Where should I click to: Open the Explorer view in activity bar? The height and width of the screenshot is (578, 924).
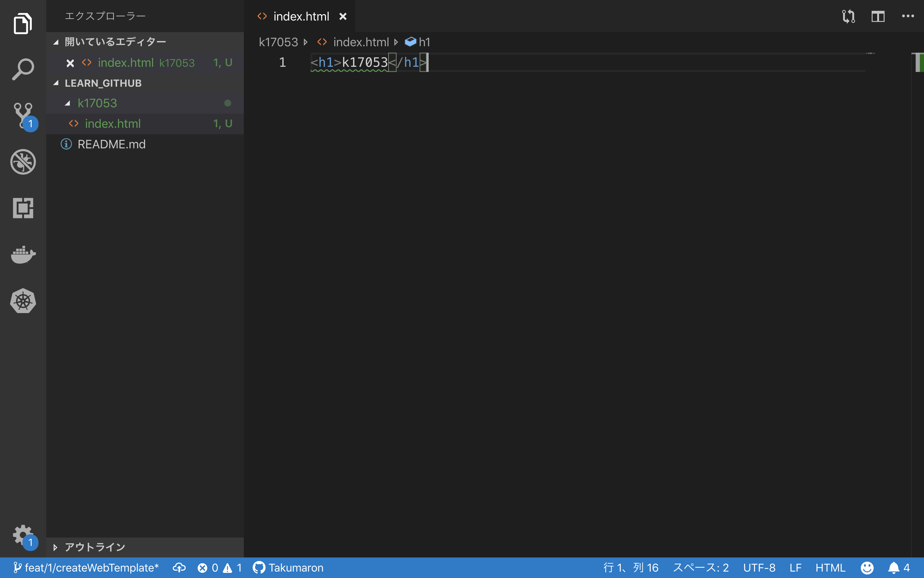pos(23,23)
